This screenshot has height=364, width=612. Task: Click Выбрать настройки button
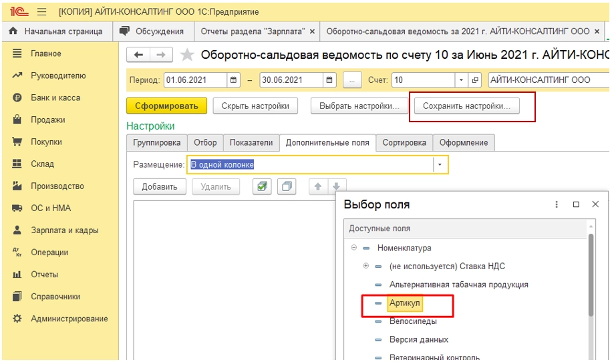coord(359,106)
